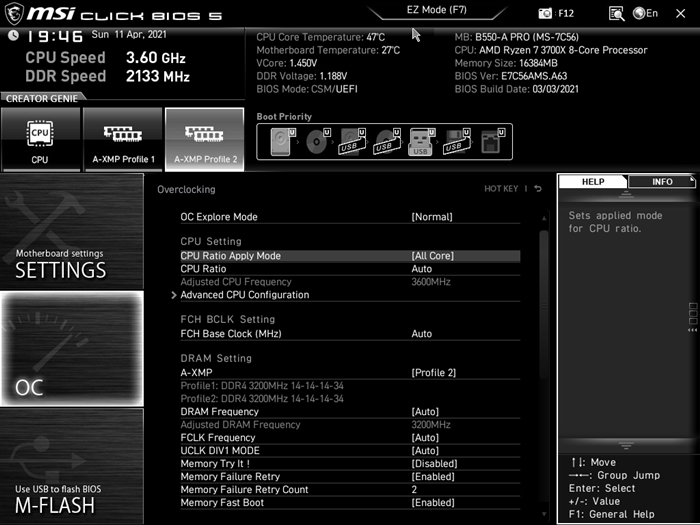This screenshot has height=525, width=700.
Task: Click the side panel handle on right edge
Action: [x=692, y=317]
